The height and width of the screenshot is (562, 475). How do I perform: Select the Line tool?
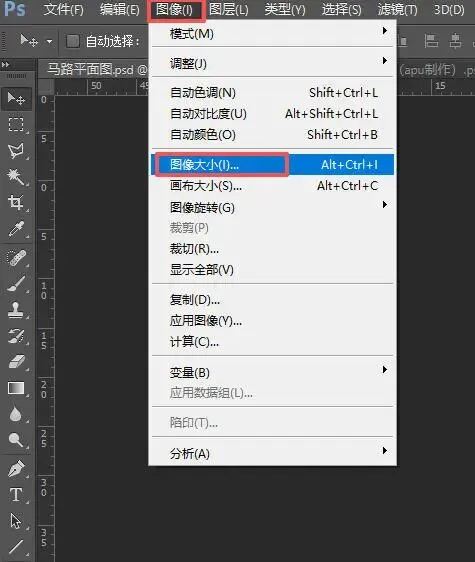16,547
